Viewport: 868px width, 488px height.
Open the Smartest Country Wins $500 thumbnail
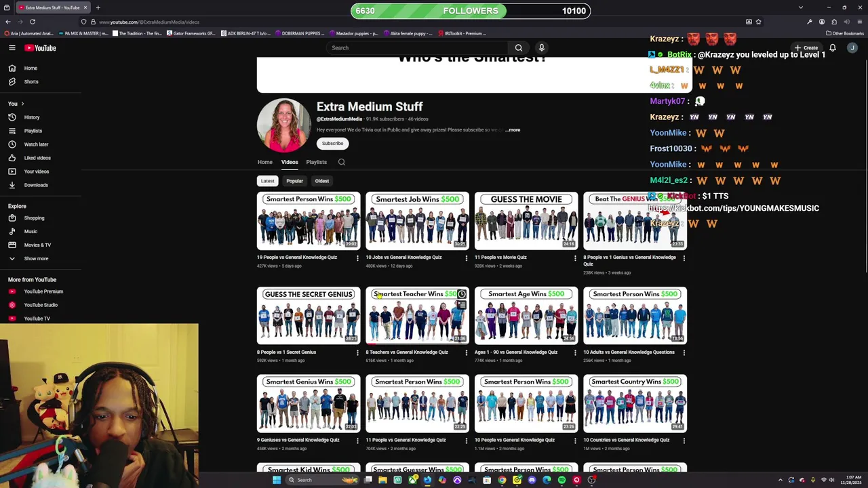(635, 404)
